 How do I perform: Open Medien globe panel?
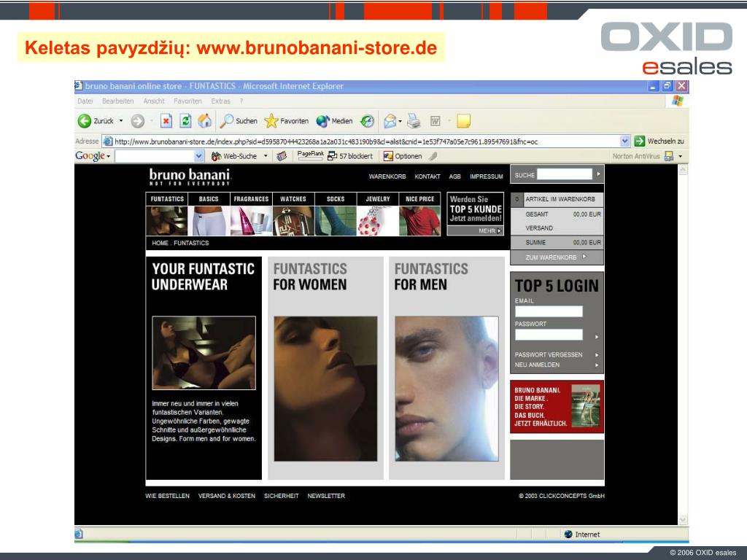pos(322,121)
